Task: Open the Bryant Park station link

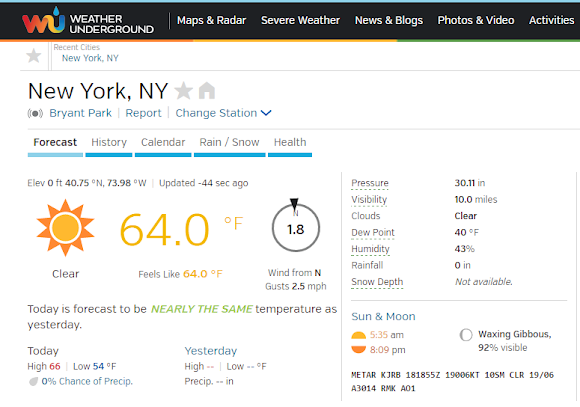Action: [80, 113]
